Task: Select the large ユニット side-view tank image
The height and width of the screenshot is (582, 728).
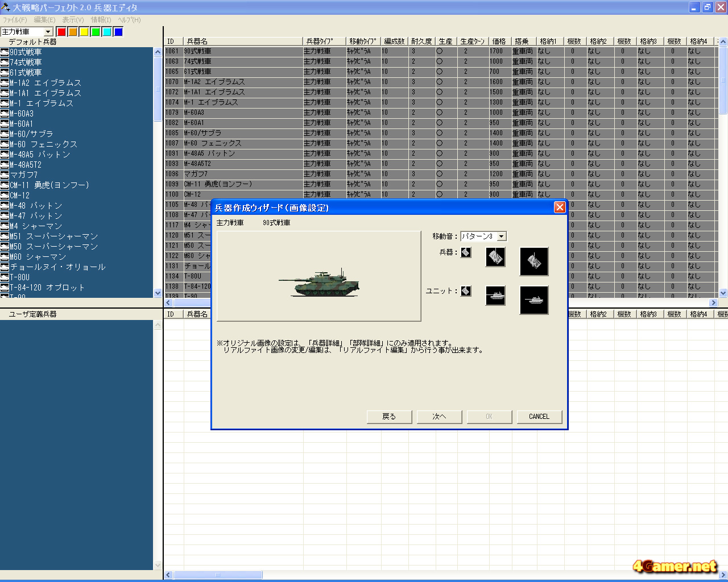Action: [533, 300]
